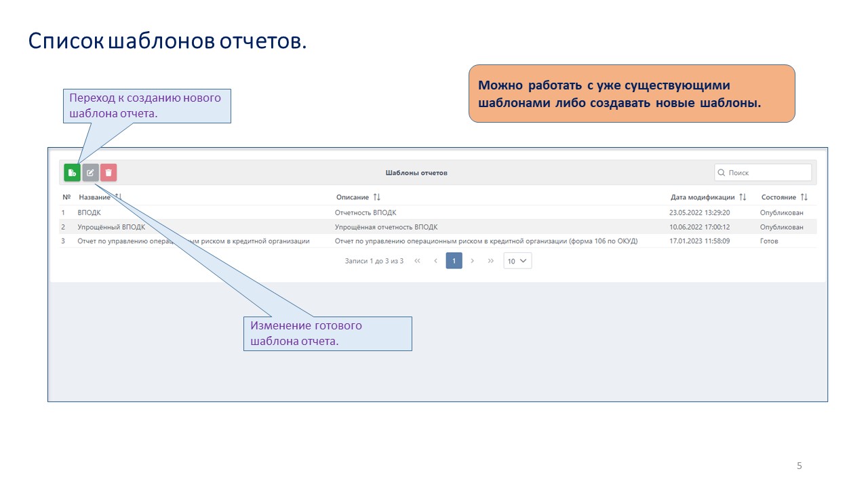
Task: Click the № column header
Action: pyautogui.click(x=66, y=197)
